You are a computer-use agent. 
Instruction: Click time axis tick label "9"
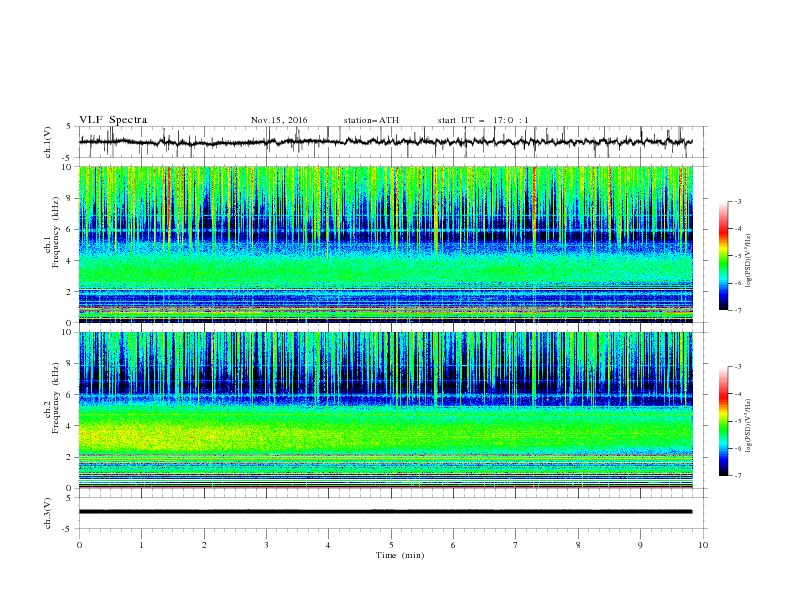point(640,545)
